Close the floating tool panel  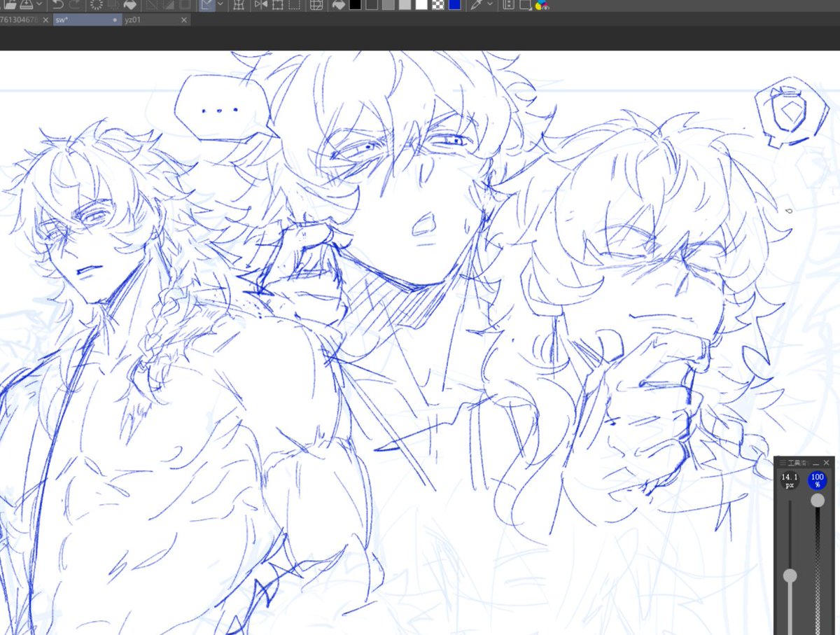tap(826, 463)
